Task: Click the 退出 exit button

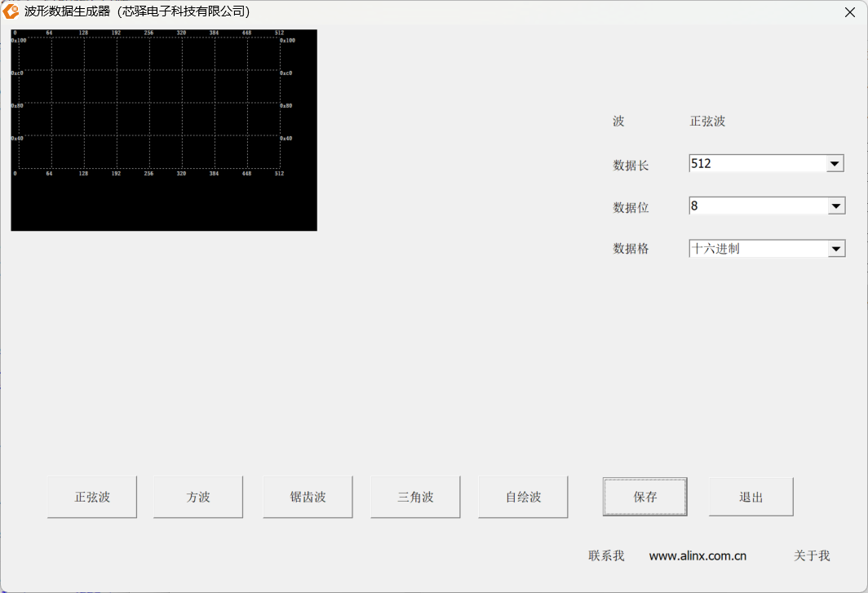Action: click(751, 497)
